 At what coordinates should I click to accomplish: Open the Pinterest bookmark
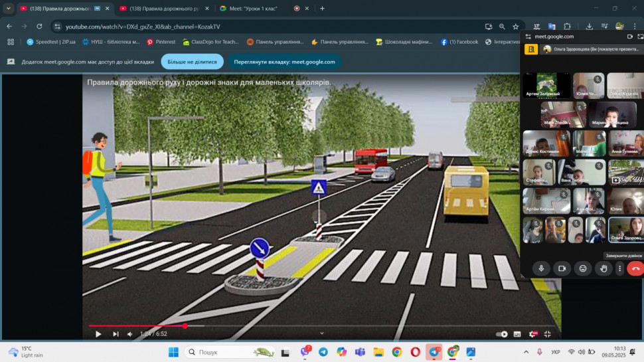point(161,42)
